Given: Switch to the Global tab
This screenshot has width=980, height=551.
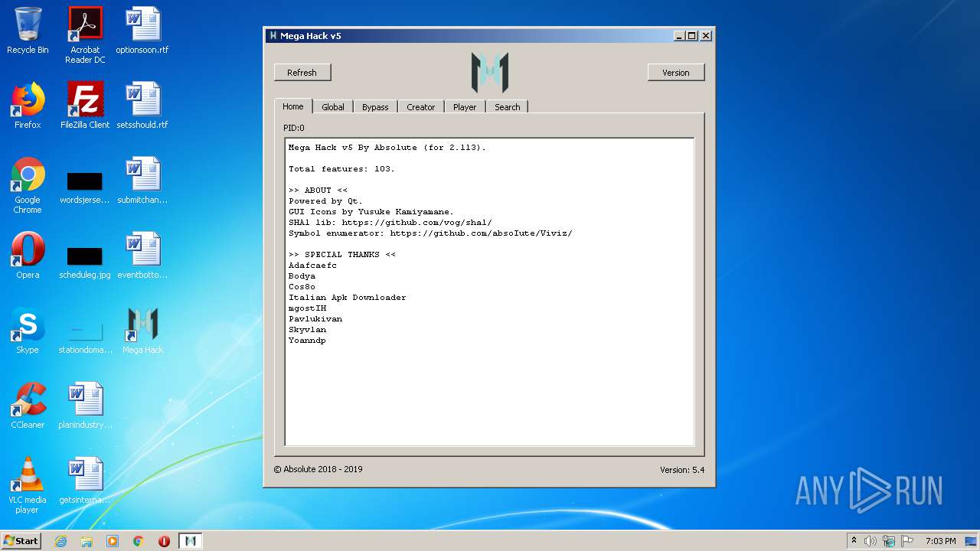Looking at the screenshot, I should (x=333, y=107).
